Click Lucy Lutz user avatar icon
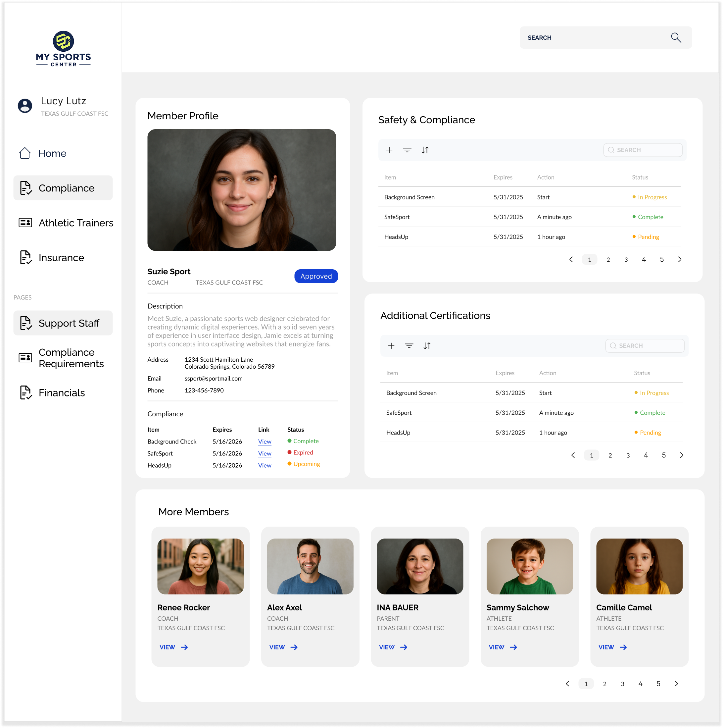723x728 pixels. pos(25,106)
